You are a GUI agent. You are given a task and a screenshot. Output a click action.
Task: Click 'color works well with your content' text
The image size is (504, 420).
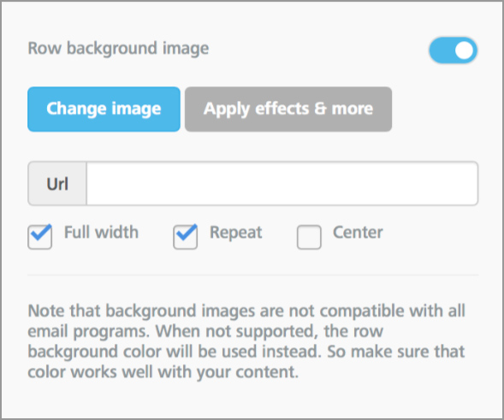[163, 372]
